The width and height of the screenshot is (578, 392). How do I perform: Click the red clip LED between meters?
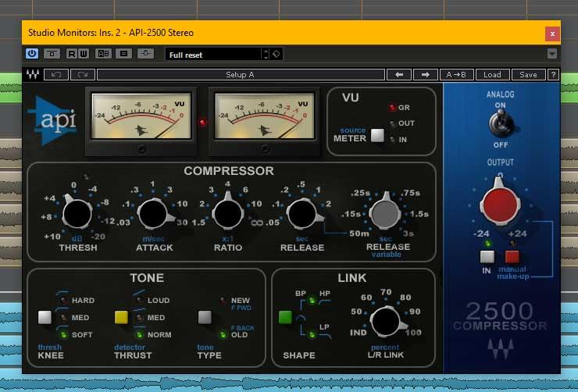click(203, 123)
